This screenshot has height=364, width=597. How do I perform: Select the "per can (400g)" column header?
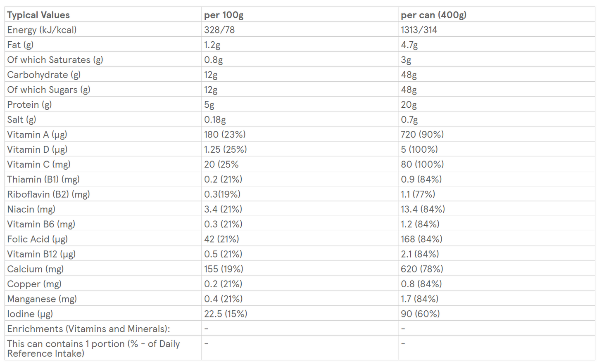433,15
